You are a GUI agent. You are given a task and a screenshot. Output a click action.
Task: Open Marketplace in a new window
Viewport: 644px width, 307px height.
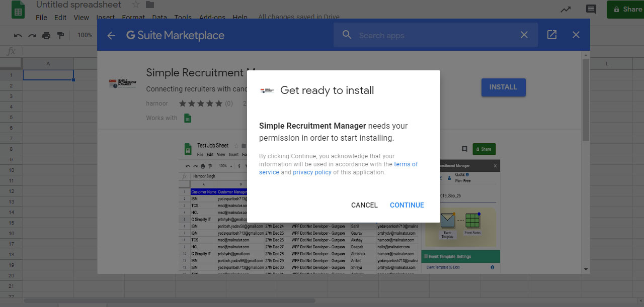(x=552, y=35)
